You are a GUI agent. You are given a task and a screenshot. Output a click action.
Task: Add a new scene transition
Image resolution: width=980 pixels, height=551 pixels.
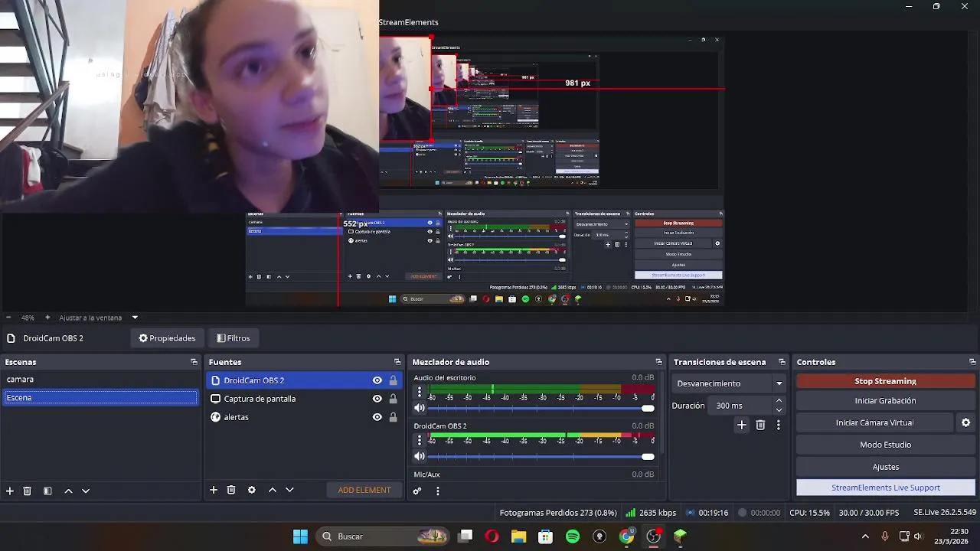(741, 425)
